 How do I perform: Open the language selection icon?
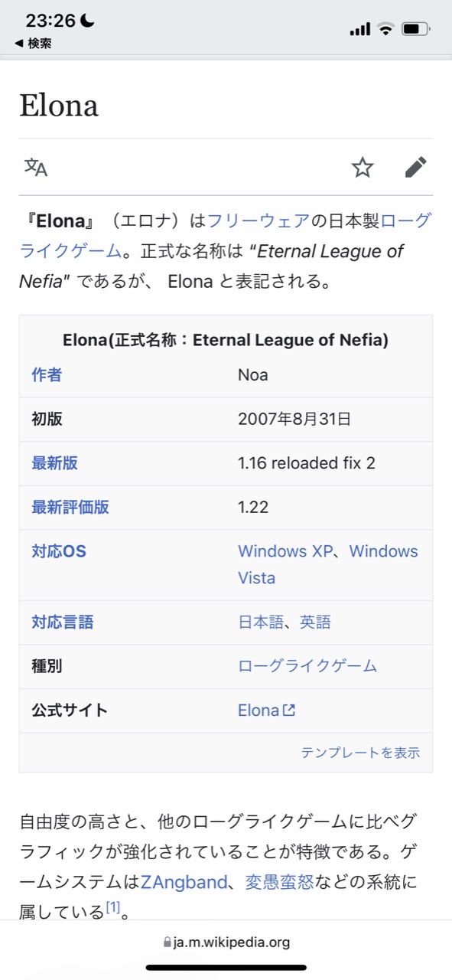click(36, 167)
